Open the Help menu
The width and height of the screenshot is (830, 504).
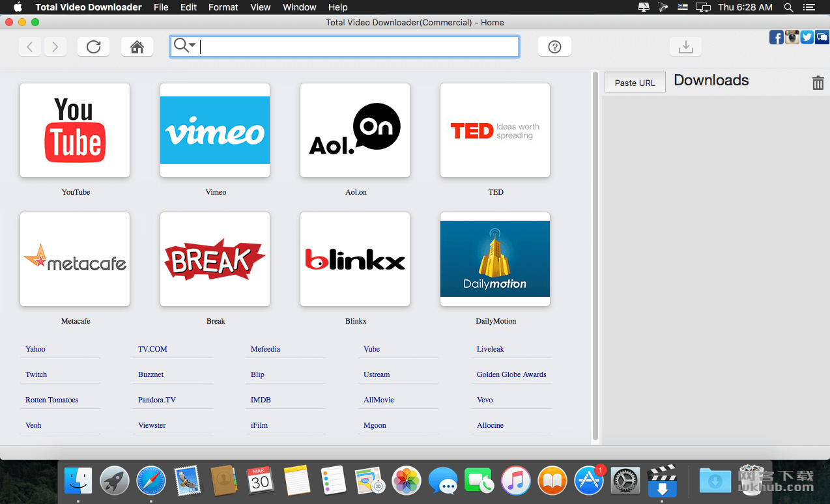[x=338, y=7]
